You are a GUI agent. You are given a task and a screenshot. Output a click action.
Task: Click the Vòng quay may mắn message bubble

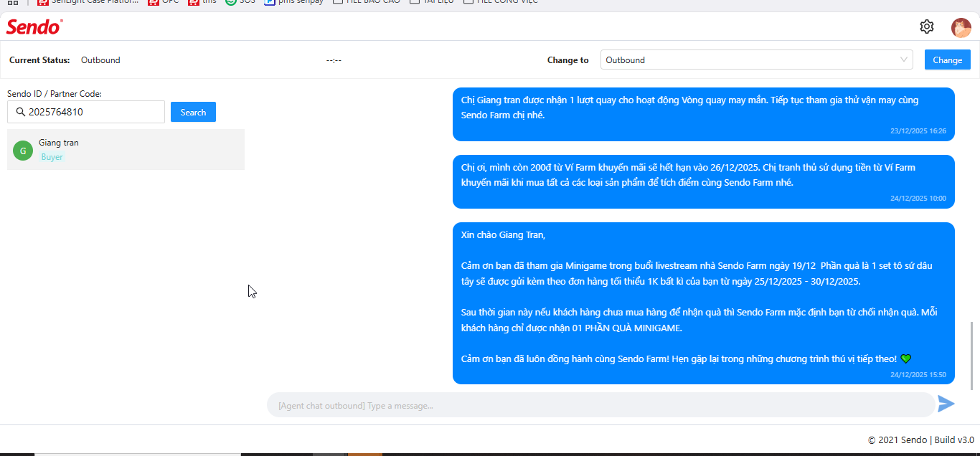(x=704, y=114)
